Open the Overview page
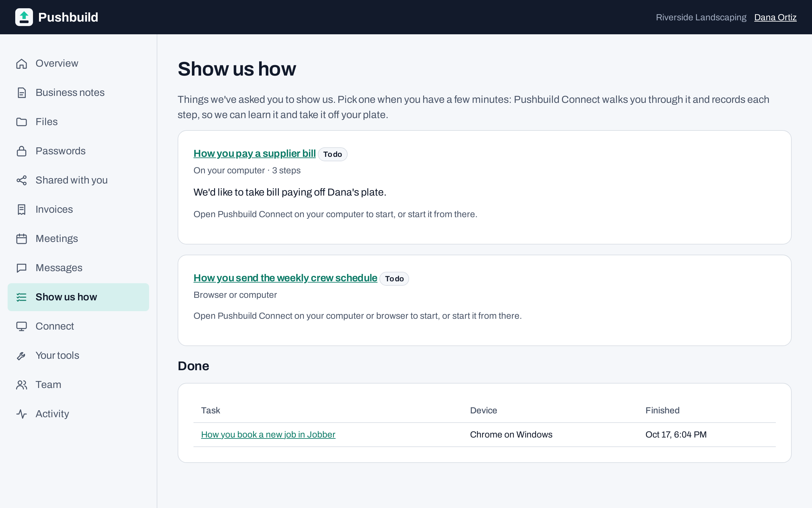 [78, 63]
